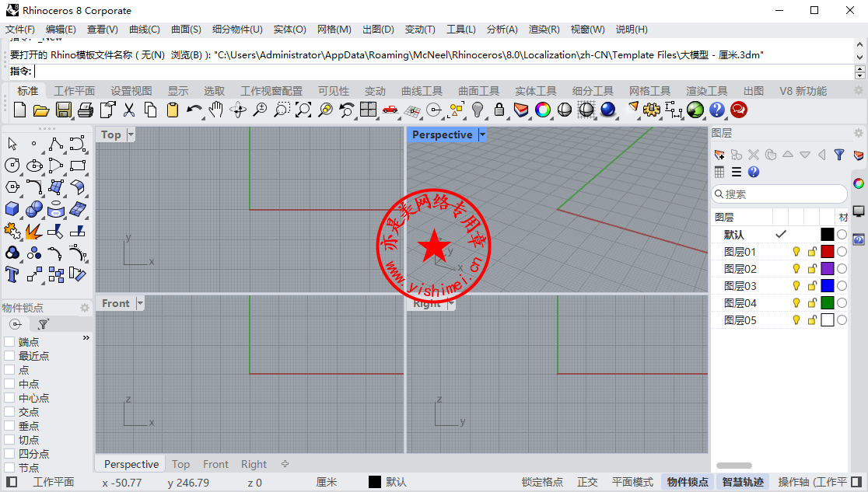Viewport: 868px width, 492px height.
Task: Check the 点 object snap checkbox
Action: (x=9, y=370)
